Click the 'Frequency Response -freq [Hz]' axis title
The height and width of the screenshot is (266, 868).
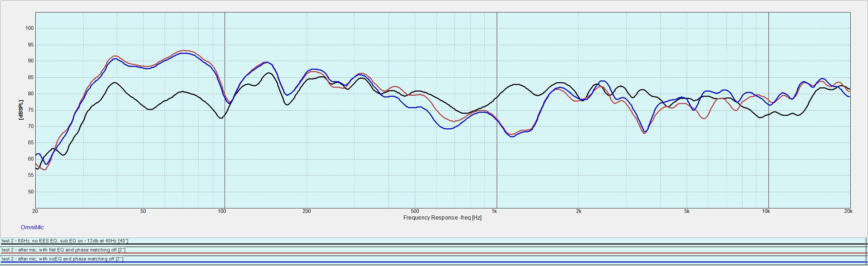(442, 217)
